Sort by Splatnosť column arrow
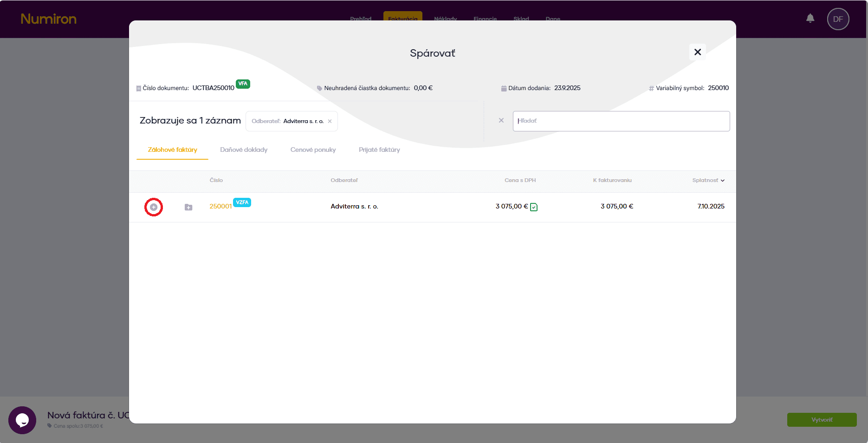 click(722, 181)
